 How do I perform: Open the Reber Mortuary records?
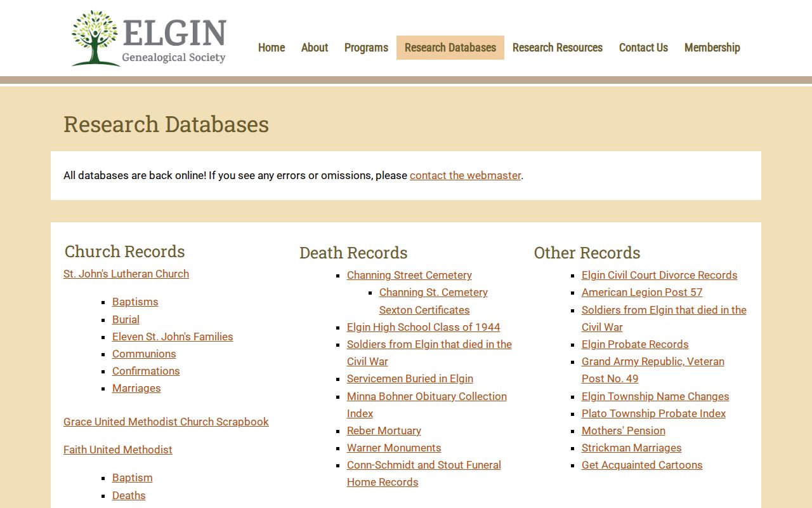click(x=384, y=431)
